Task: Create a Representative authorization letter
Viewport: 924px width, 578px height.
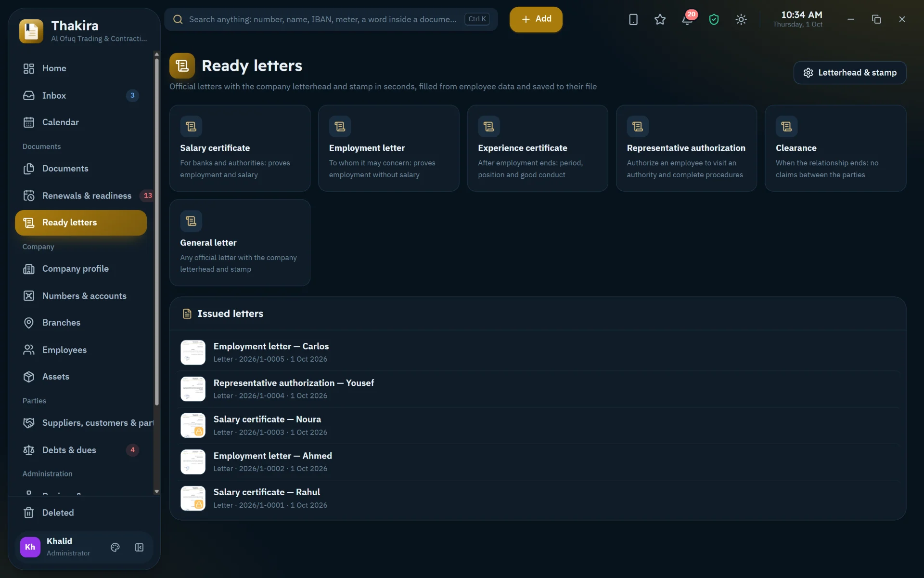Action: (x=686, y=148)
